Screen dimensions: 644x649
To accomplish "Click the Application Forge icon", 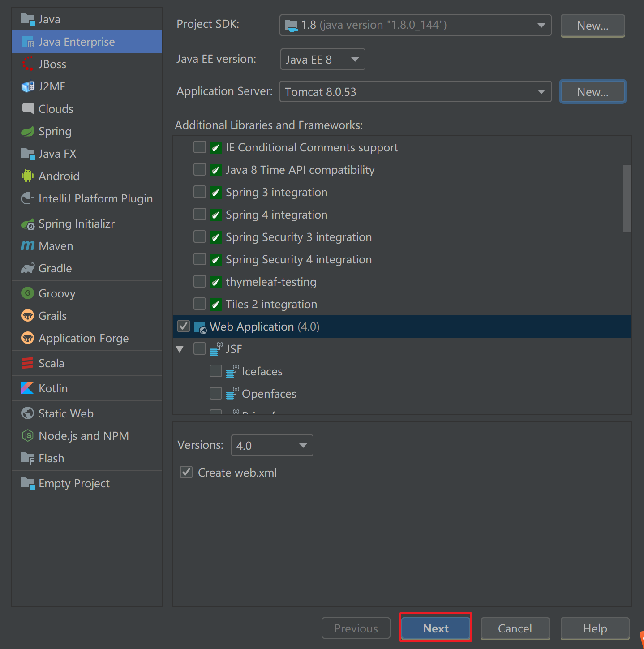I will click(x=28, y=338).
